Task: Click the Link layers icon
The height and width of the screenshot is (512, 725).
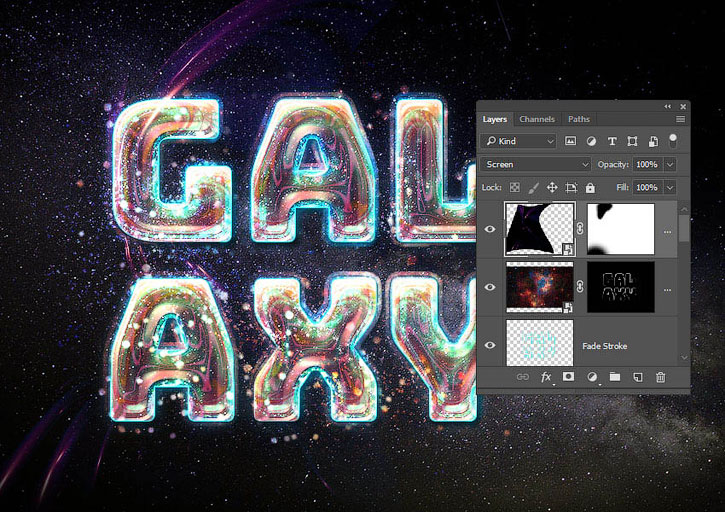Action: click(x=522, y=377)
